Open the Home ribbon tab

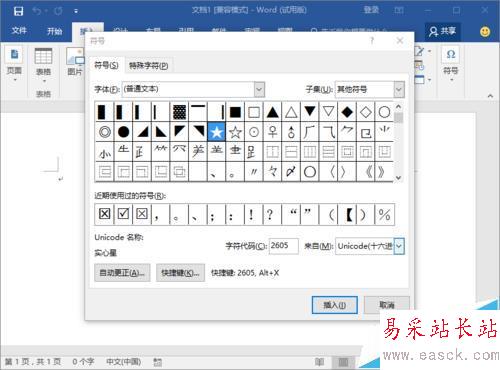click(54, 31)
